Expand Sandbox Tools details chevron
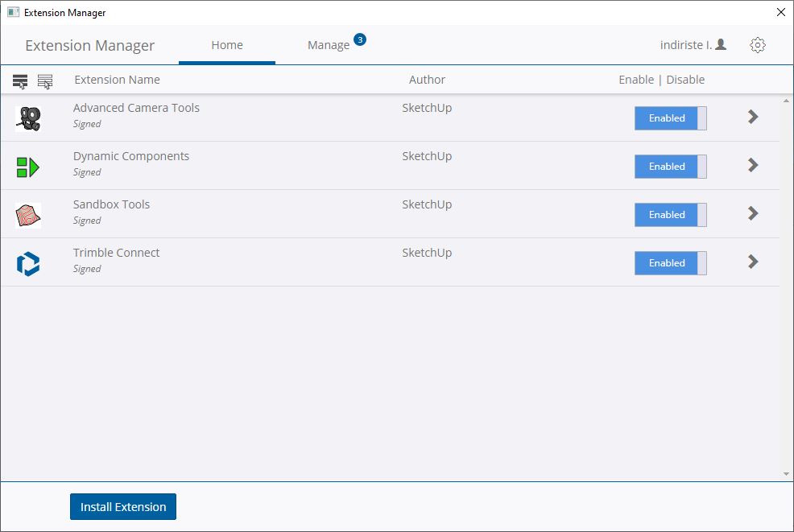Image resolution: width=794 pixels, height=532 pixels. pos(753,213)
